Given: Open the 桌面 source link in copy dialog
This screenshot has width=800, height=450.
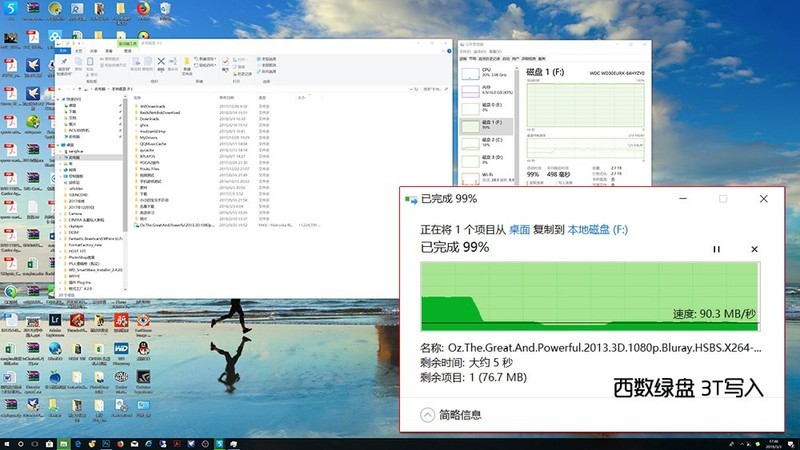Looking at the screenshot, I should [519, 230].
